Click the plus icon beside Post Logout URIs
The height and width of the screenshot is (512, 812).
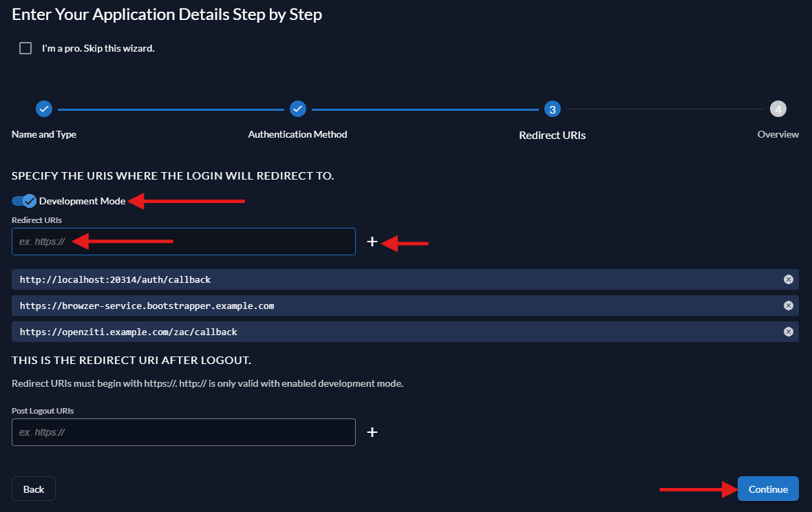coord(372,431)
